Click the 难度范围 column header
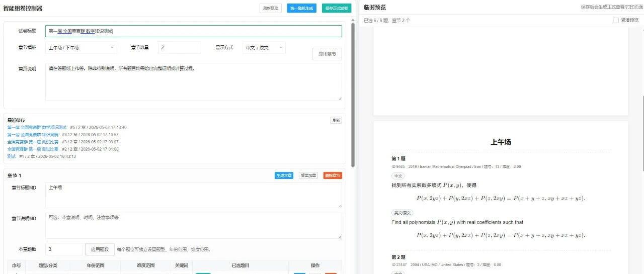This screenshot has height=274, width=644. 145,265
